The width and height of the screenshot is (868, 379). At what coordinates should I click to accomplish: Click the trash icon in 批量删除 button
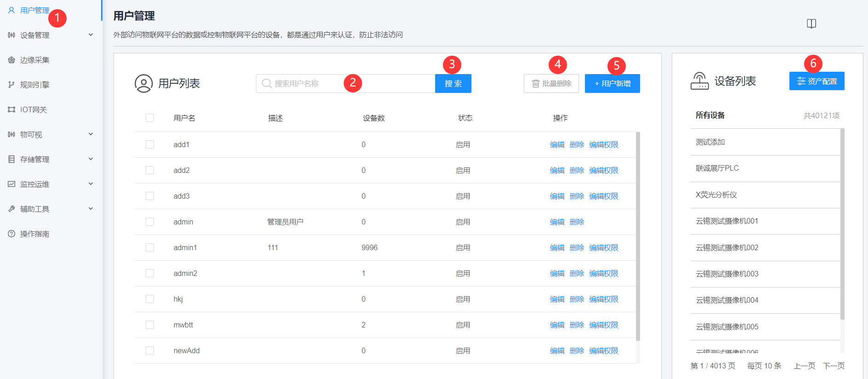tap(535, 84)
